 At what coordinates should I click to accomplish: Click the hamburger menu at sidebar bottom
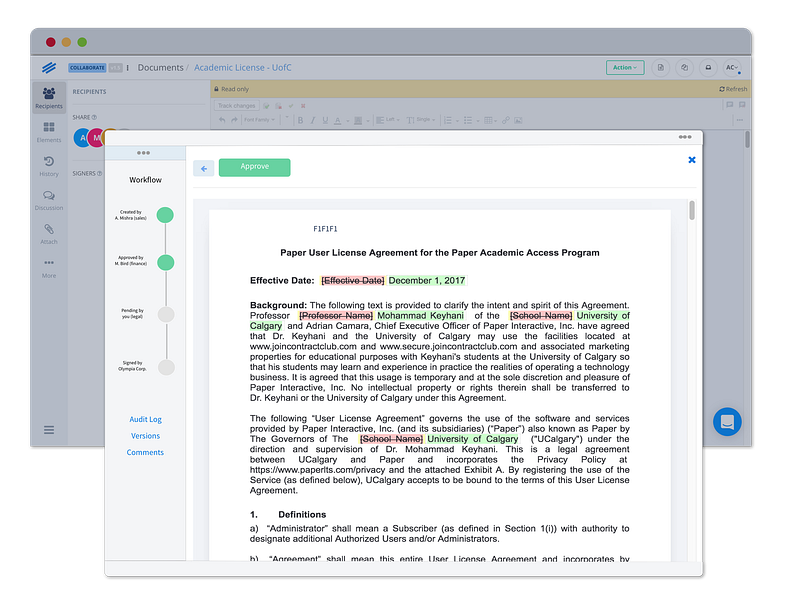tap(49, 430)
